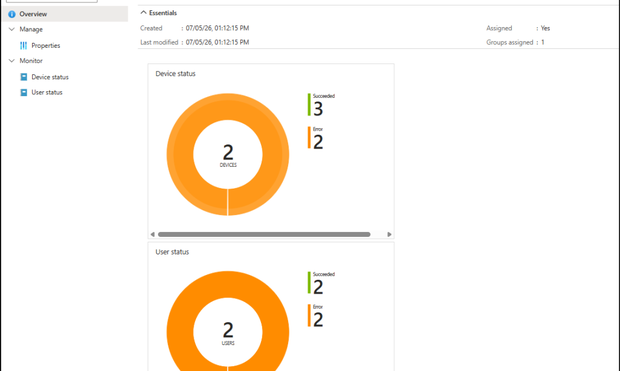
Task: Click the Overview info icon
Action: tap(12, 14)
